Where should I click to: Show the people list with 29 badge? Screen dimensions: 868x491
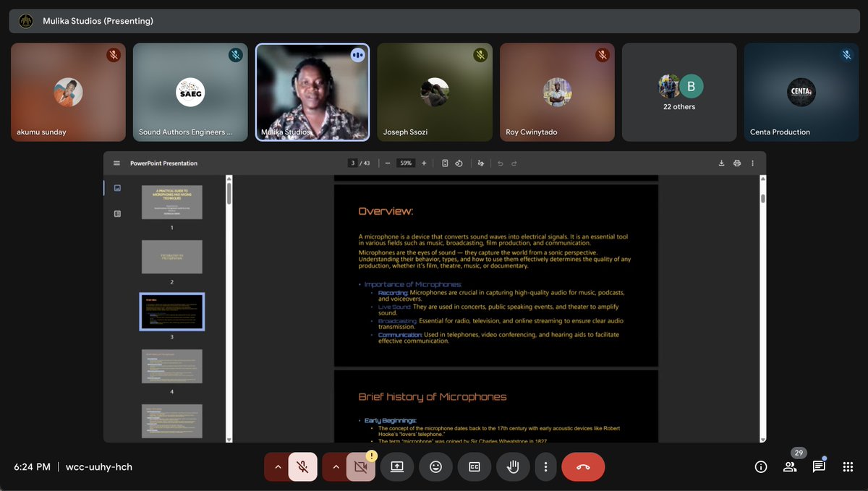point(790,467)
